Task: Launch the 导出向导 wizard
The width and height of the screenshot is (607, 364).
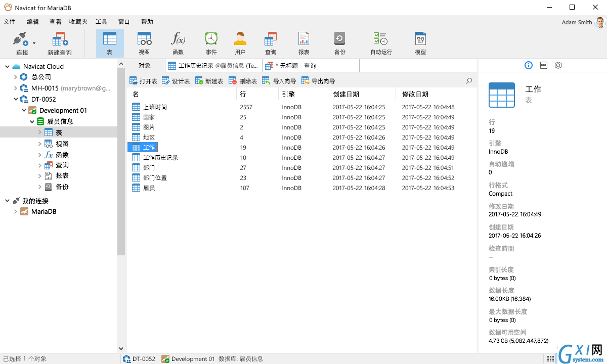Action: point(318,81)
